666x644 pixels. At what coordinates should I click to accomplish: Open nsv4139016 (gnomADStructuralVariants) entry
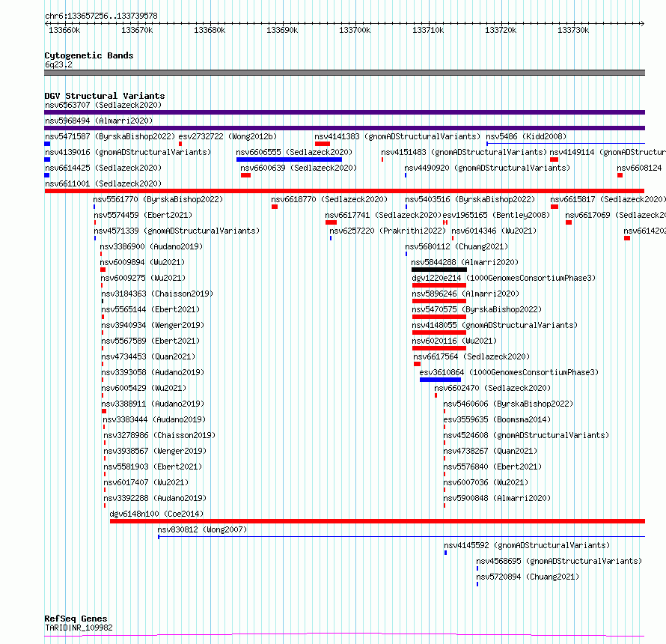click(128, 152)
